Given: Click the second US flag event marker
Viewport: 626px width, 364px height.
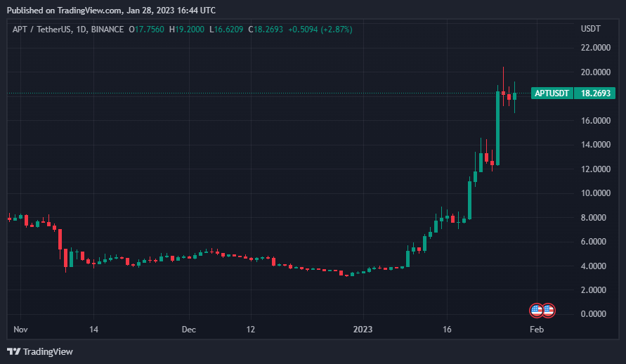Looking at the screenshot, I should coord(548,310).
